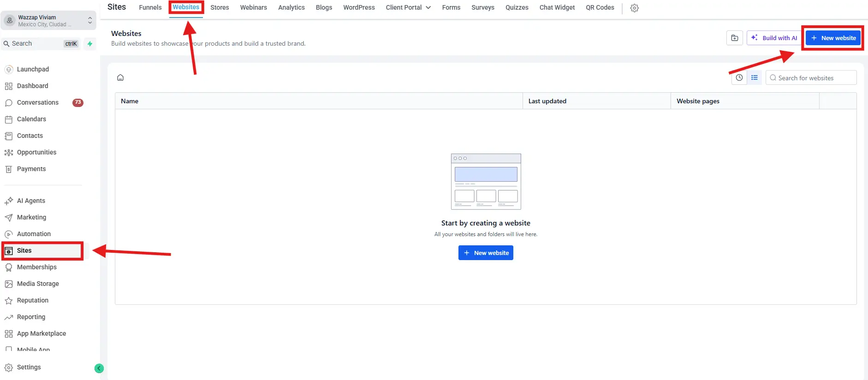Expand the Wazzap Viviam account switcher
This screenshot has width=868, height=380.
[x=48, y=21]
